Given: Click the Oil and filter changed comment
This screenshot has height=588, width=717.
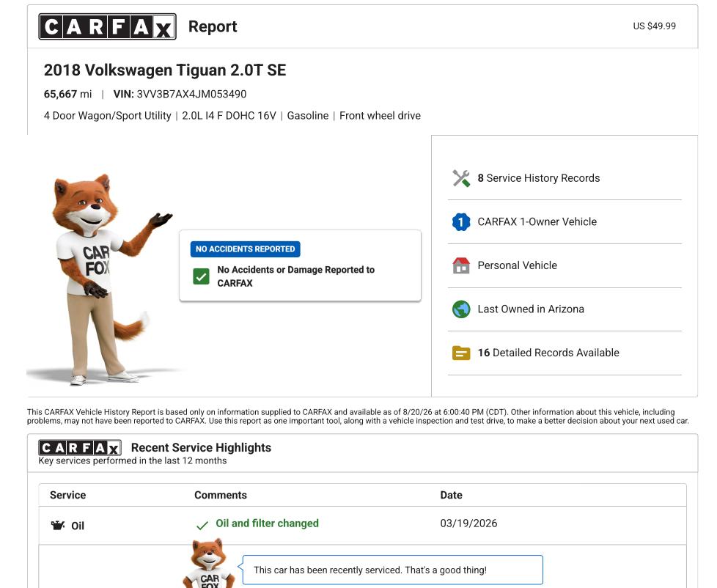Looking at the screenshot, I should coord(267,523).
